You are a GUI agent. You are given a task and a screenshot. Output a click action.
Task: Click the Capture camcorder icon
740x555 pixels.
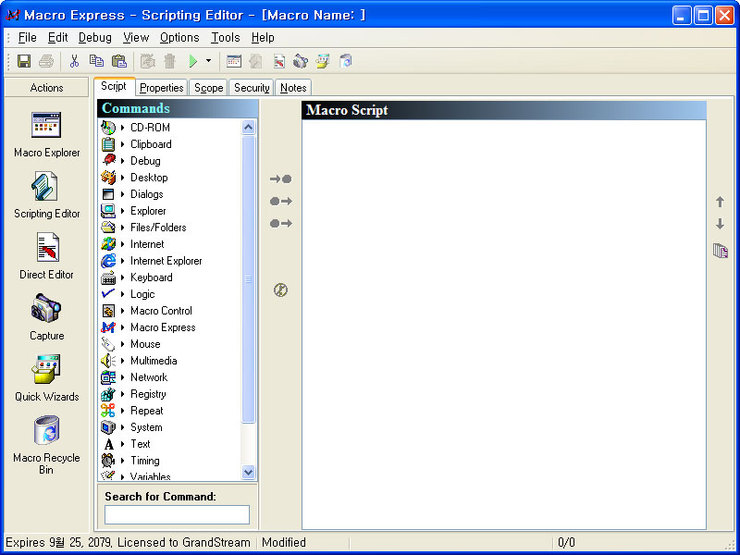[x=46, y=307]
